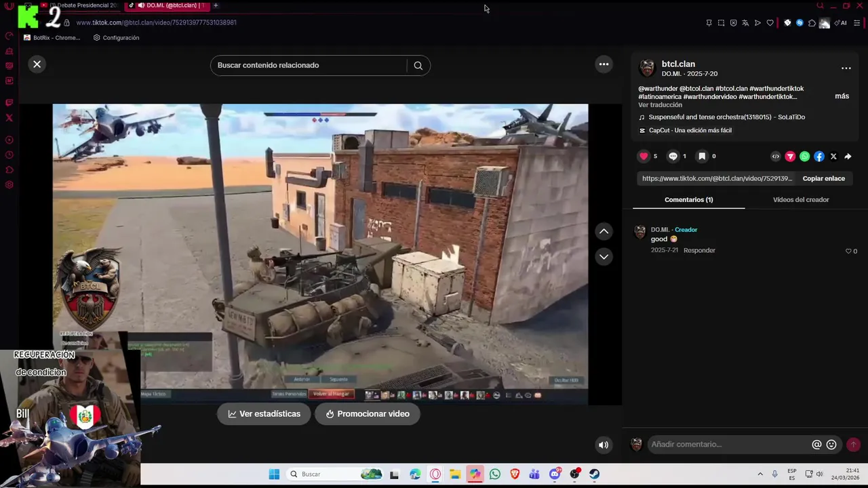Click the taskbar Buscar search box
Screen dimensions: 868x488
tap(336, 474)
